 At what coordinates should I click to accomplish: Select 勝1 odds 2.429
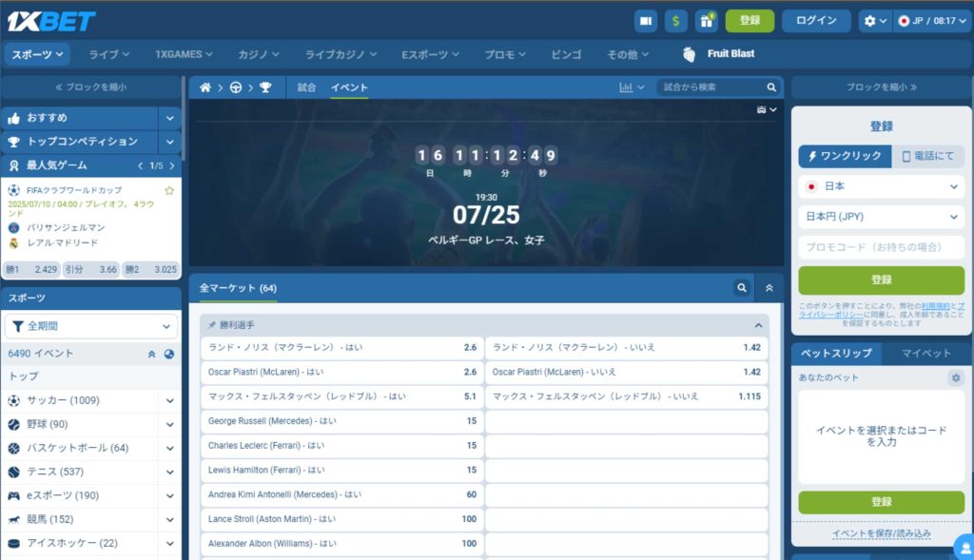(31, 269)
